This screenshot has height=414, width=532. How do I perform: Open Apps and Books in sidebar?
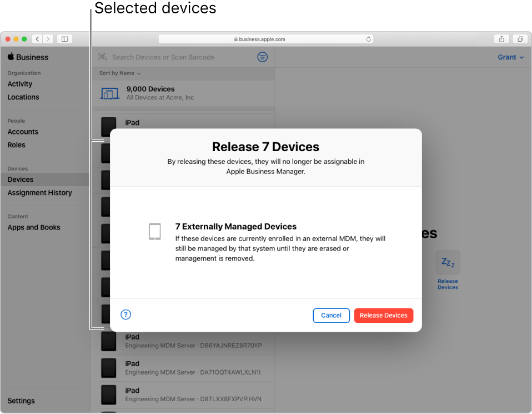click(34, 227)
